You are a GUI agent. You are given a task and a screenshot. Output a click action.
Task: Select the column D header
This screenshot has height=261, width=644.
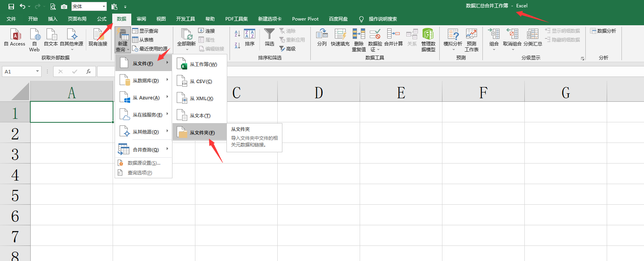coord(319,92)
